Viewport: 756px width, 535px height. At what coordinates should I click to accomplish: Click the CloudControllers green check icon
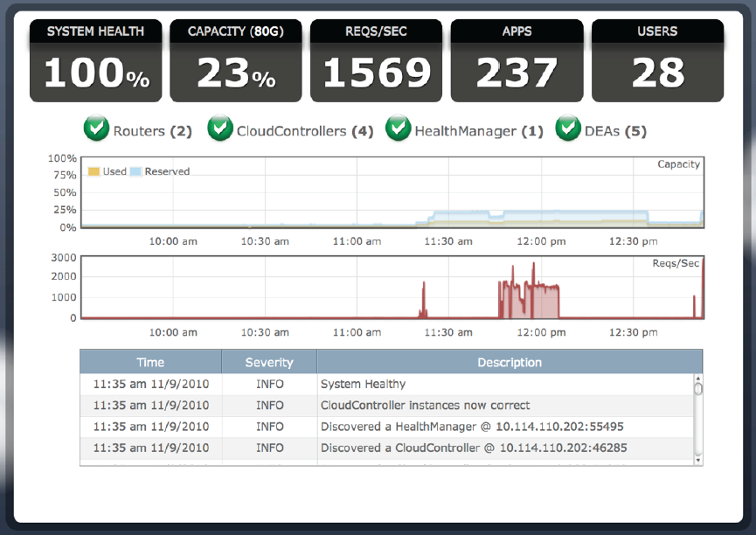point(219,129)
